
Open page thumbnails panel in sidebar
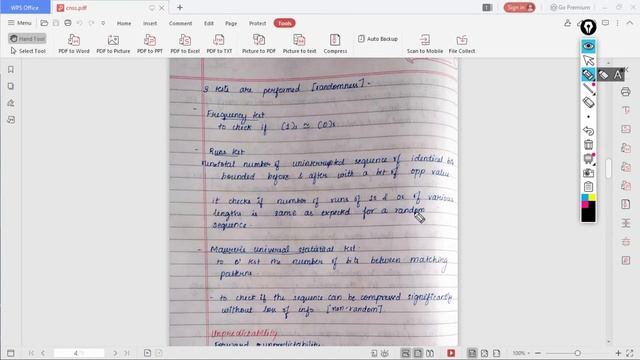tap(11, 86)
